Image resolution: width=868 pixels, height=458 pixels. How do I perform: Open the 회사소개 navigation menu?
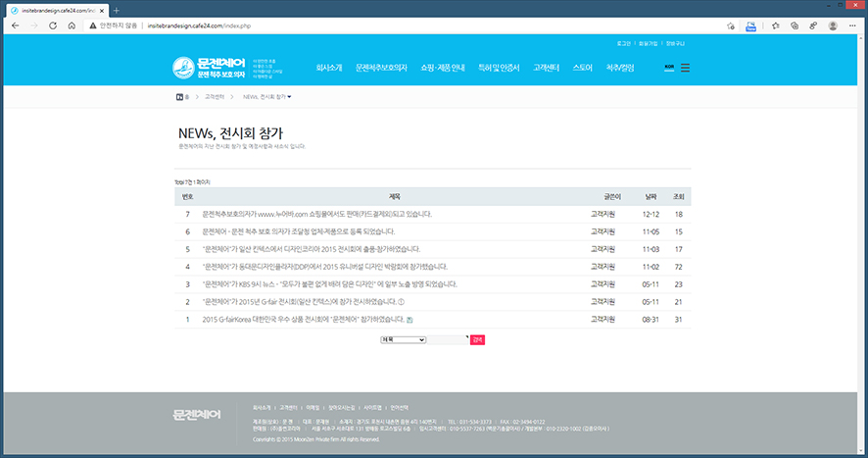click(329, 68)
